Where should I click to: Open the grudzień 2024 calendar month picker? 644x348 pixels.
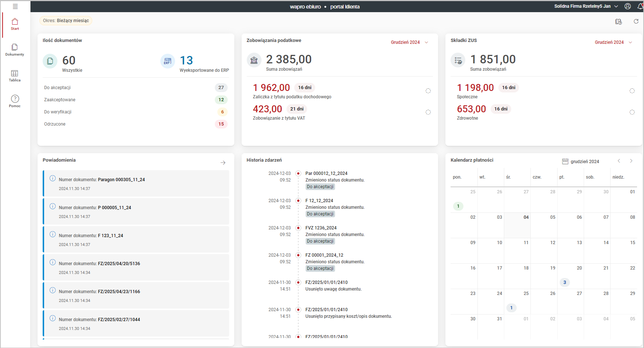click(581, 161)
